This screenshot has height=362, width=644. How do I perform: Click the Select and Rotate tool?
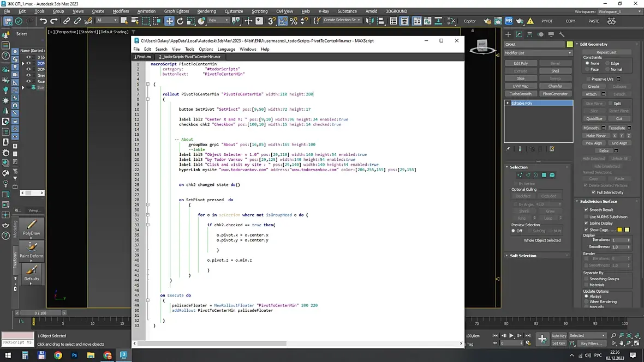[181, 21]
